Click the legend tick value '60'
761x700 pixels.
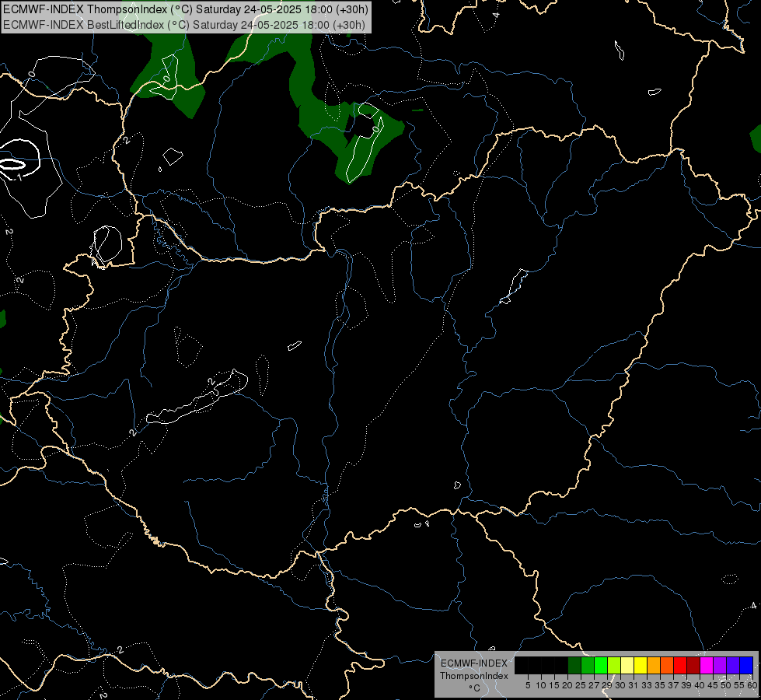(752, 685)
